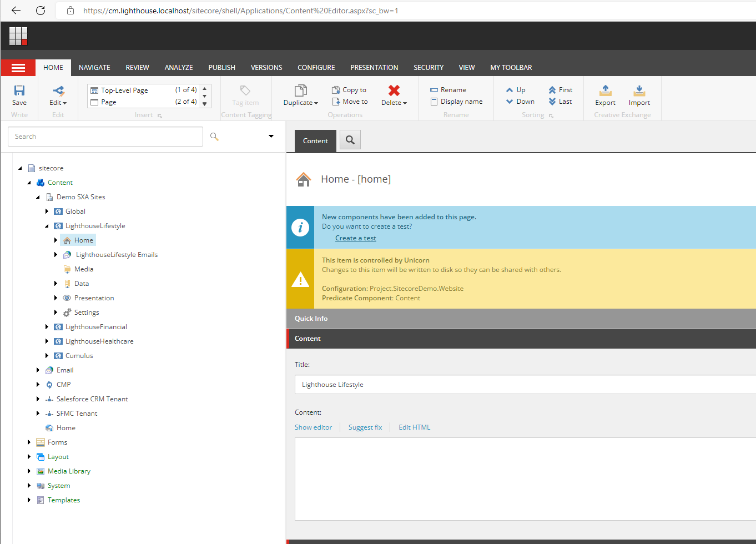756x544 pixels.
Task: Click the Duplicate icon
Action: [x=300, y=90]
